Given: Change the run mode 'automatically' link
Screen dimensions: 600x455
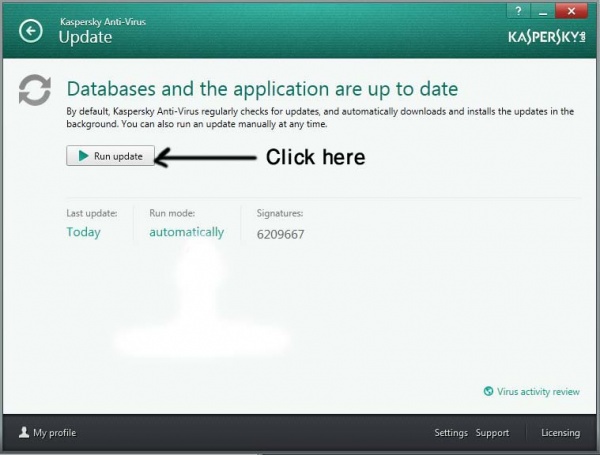Looking at the screenshot, I should coord(187,232).
